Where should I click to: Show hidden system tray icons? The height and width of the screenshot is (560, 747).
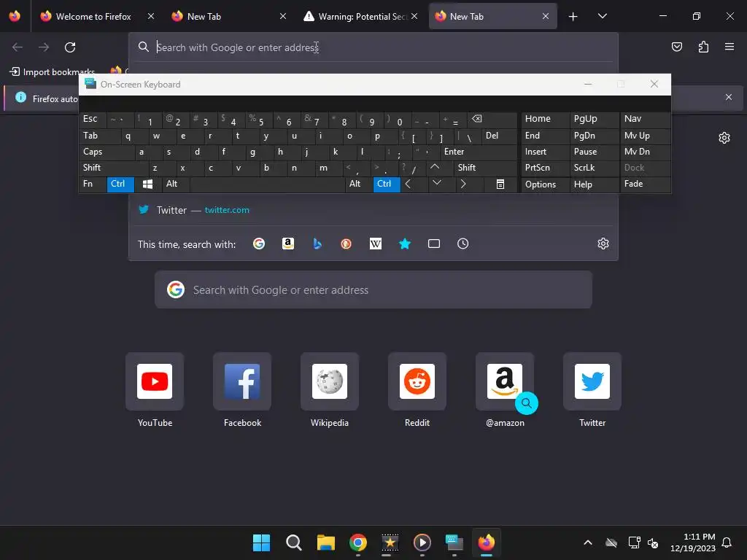click(588, 542)
